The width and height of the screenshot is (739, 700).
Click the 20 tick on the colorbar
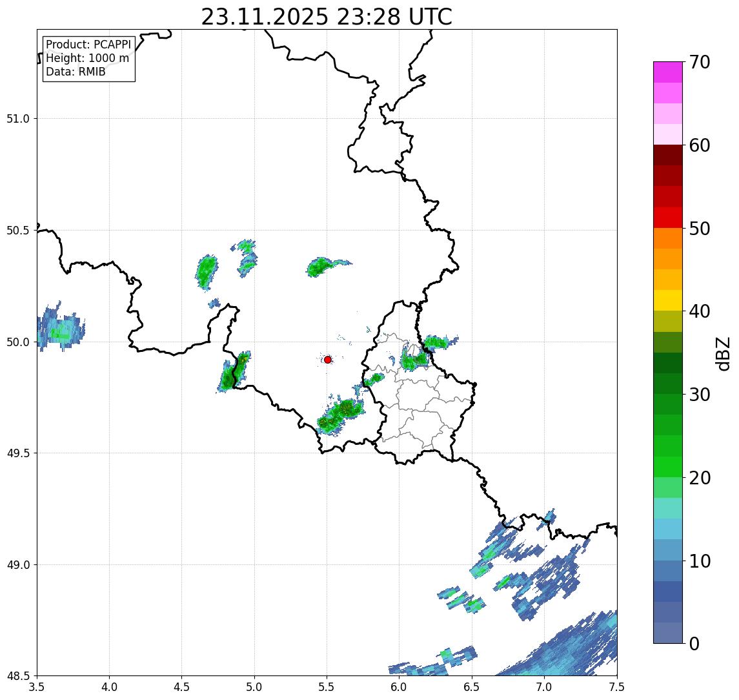pyautogui.click(x=700, y=478)
